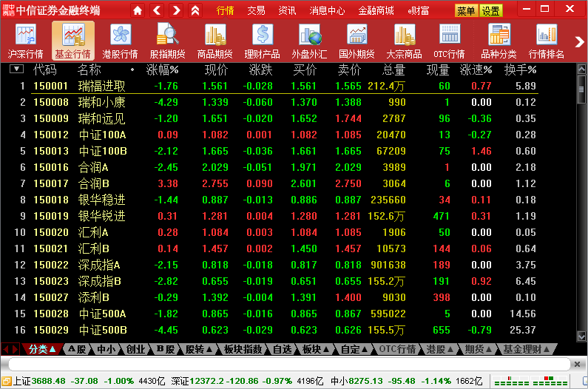Sort by the 现价 column header
588x389 pixels.
tap(217, 70)
